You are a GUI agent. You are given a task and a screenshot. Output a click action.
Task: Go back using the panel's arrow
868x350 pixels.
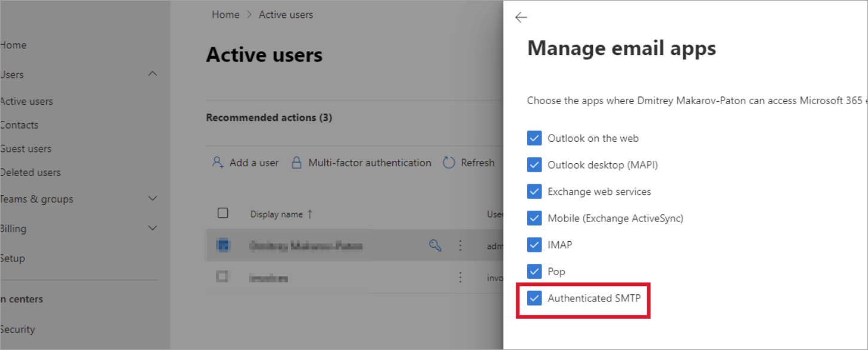click(x=521, y=17)
